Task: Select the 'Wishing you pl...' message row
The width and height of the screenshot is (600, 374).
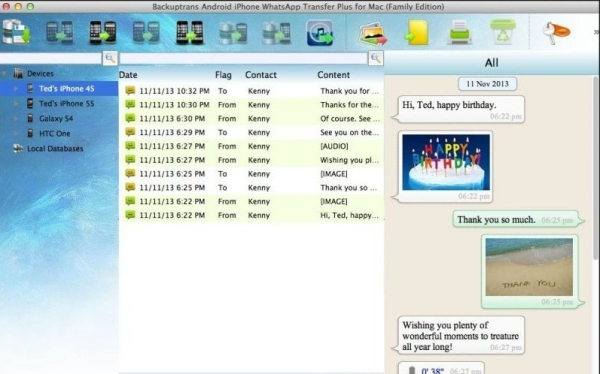Action: coord(251,160)
